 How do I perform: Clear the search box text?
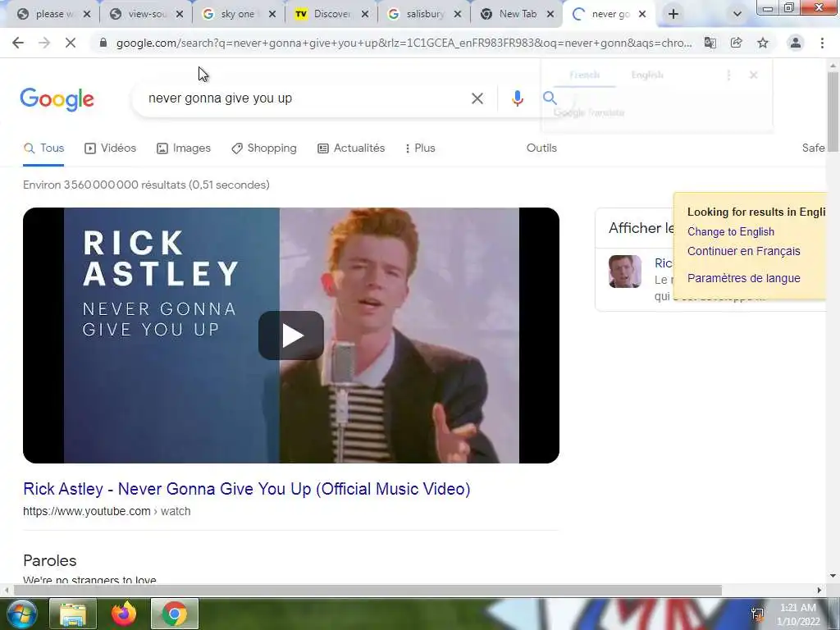click(x=477, y=98)
